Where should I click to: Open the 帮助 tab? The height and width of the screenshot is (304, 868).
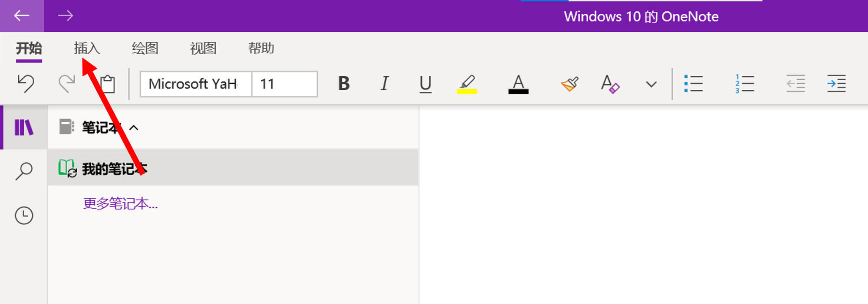(261, 48)
